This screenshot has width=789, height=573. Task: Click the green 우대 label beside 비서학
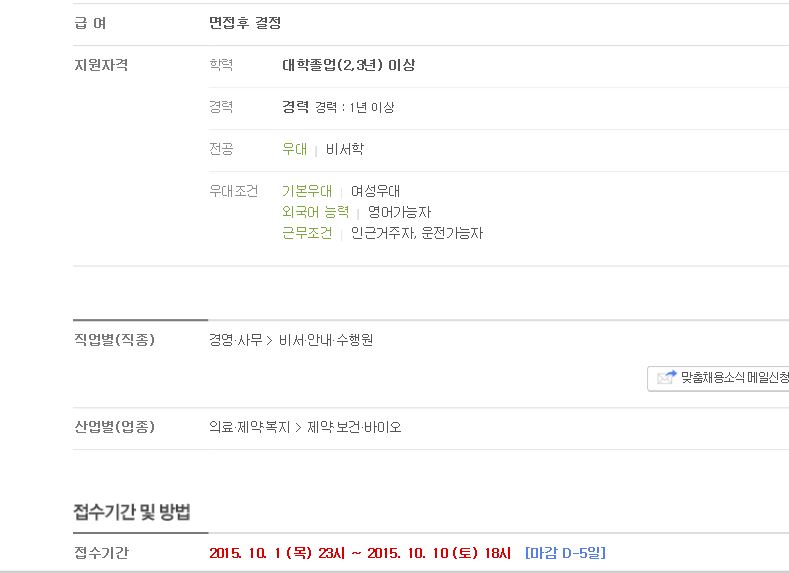pyautogui.click(x=294, y=149)
